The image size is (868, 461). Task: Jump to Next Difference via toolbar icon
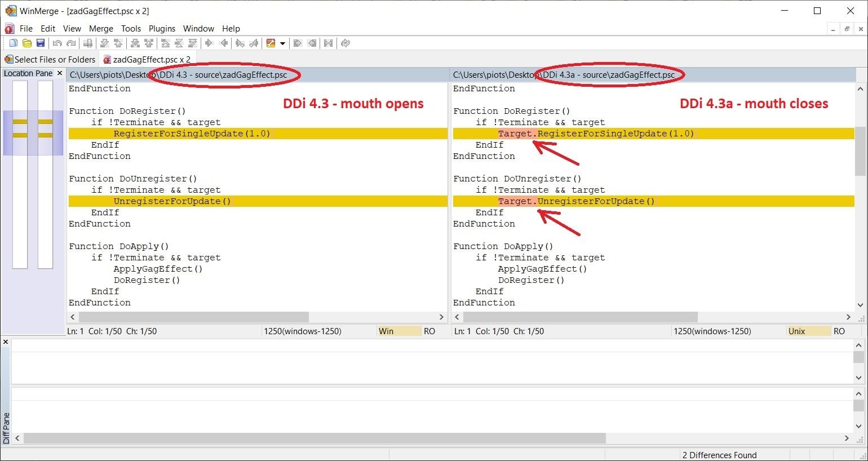[x=104, y=43]
